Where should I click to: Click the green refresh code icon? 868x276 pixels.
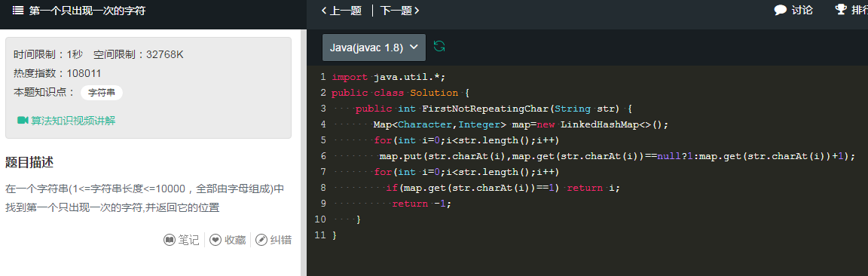click(x=439, y=46)
